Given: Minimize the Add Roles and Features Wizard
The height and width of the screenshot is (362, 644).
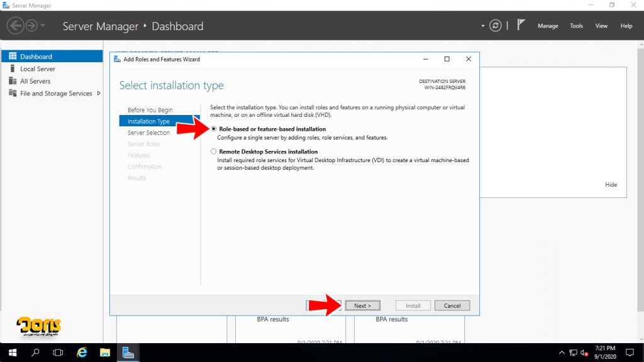Looking at the screenshot, I should tap(426, 59).
